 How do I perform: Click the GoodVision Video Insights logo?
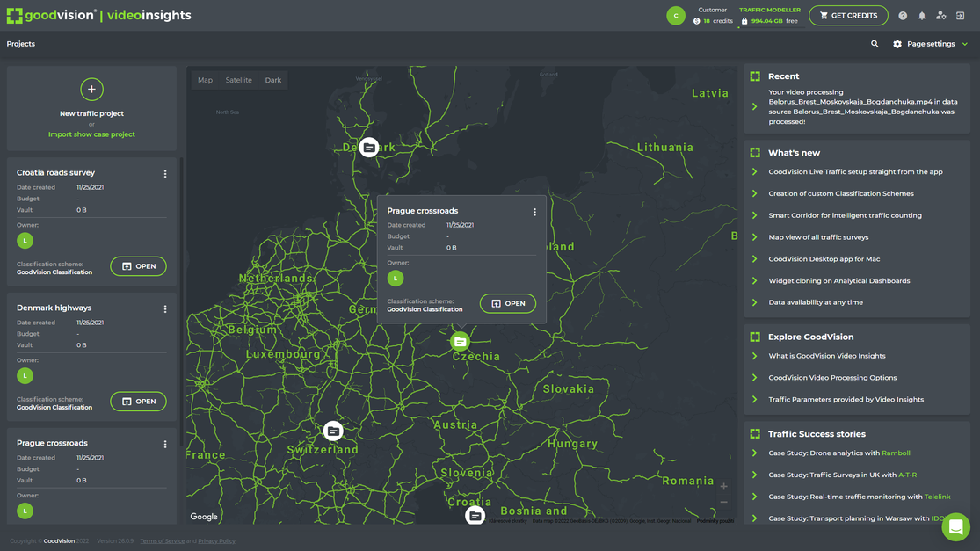[x=98, y=15]
